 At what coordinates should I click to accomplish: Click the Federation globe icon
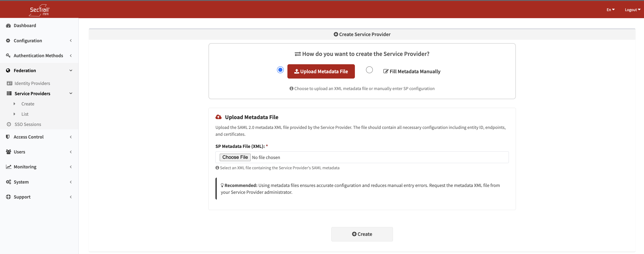[8, 70]
